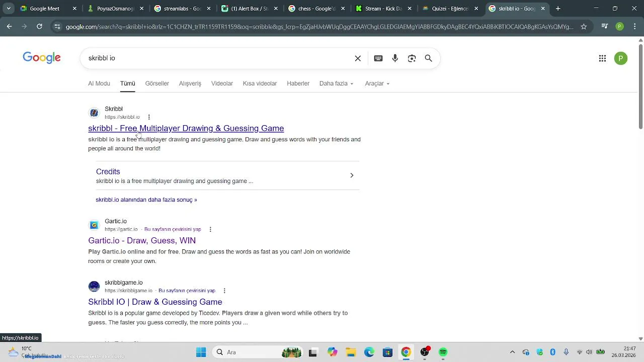This screenshot has height=362, width=644.
Task: Switch to Kısa videolar tab
Action: [260, 83]
